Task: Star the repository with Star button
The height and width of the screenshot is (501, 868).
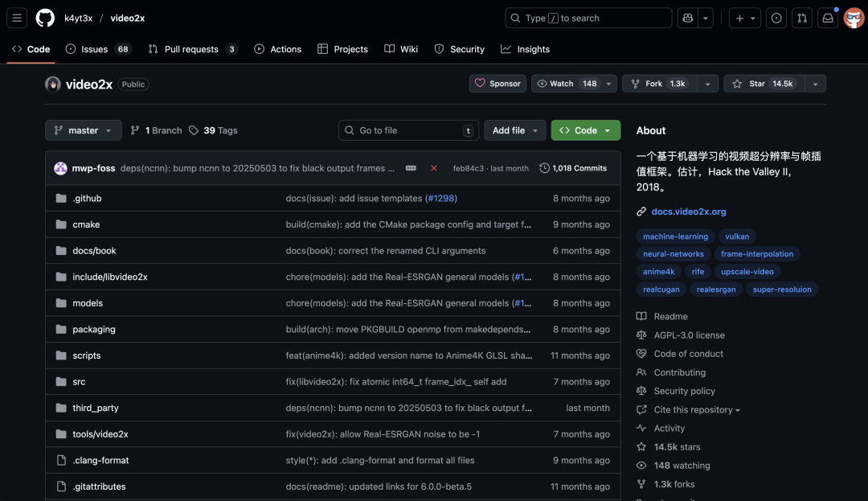Action: pyautogui.click(x=764, y=84)
